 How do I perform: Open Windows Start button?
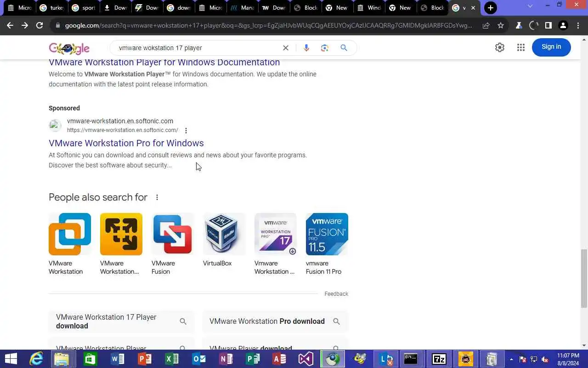(x=10, y=359)
